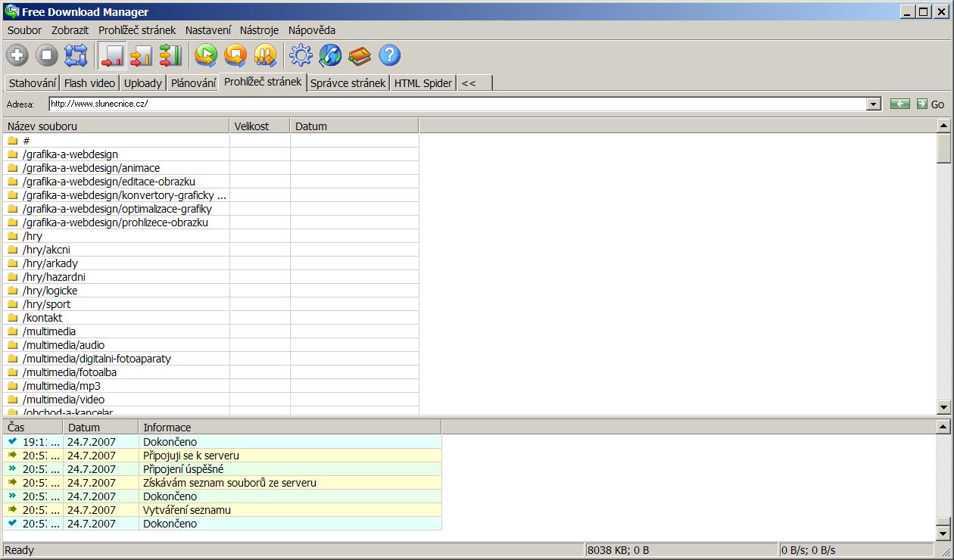Select the /multimedia/mp3 folder
Viewport: 954px width, 560px height.
211,386
